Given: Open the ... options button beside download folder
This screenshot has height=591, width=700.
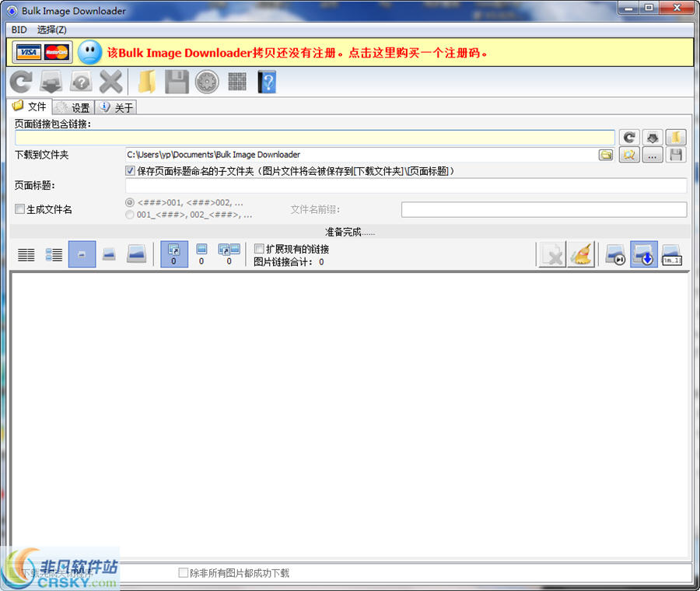Looking at the screenshot, I should tap(652, 155).
